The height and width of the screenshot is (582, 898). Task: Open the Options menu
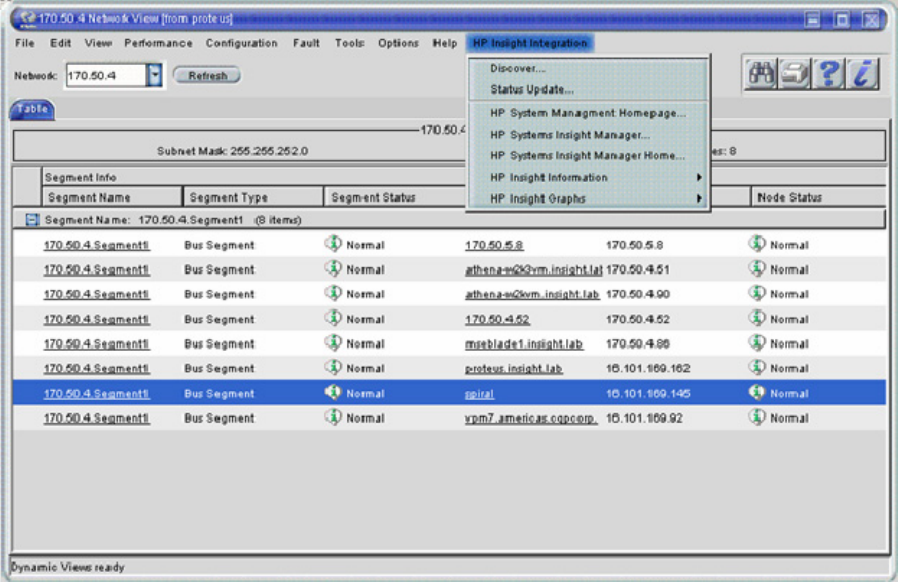pyautogui.click(x=398, y=43)
